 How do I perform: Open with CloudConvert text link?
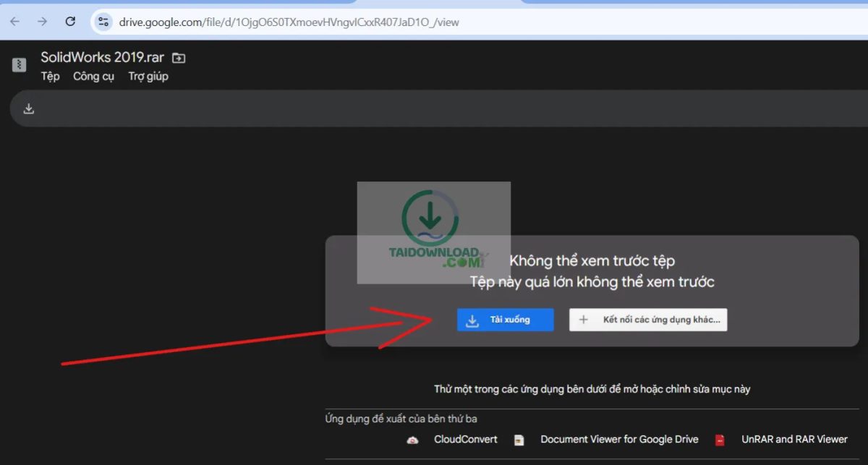pos(465,439)
